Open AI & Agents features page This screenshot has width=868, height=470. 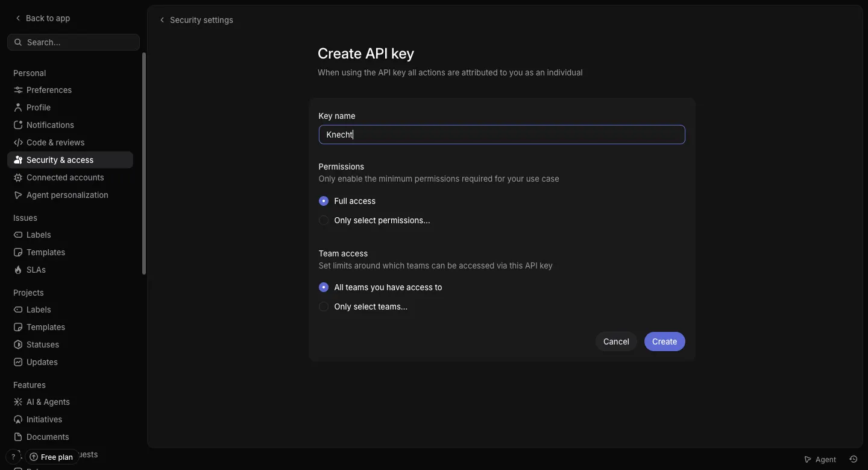point(70,402)
